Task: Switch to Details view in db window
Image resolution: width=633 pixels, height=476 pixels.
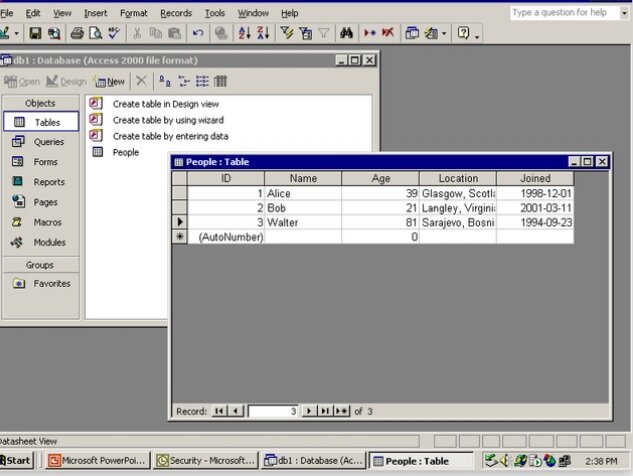Action: click(221, 81)
